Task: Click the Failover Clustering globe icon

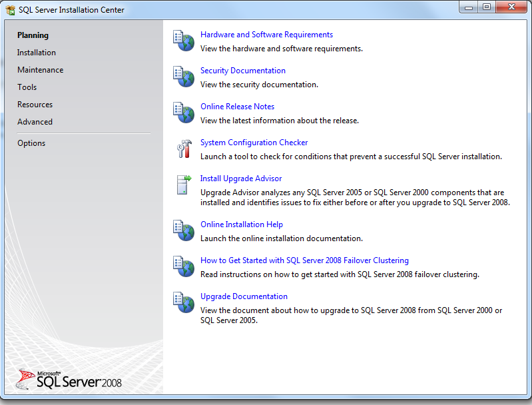Action: [x=184, y=266]
